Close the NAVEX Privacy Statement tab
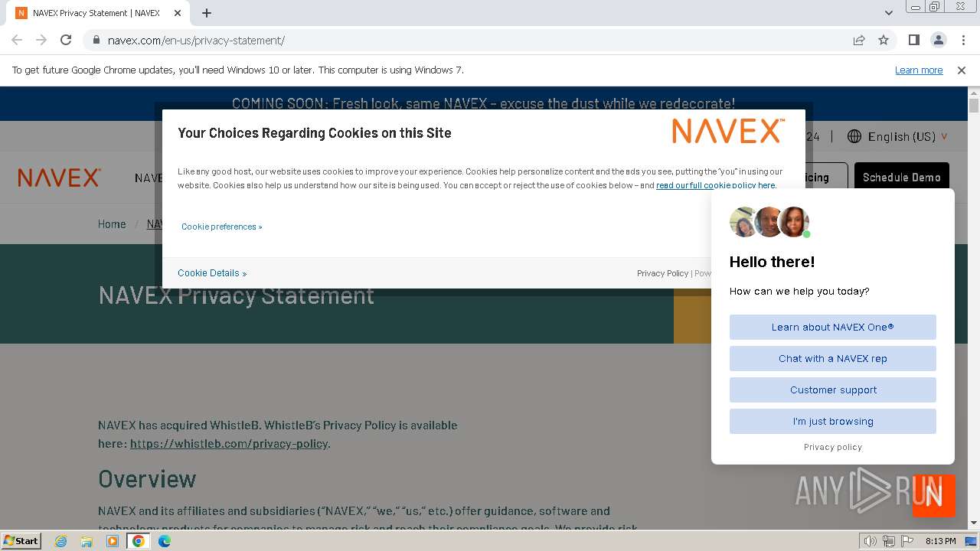 click(178, 13)
